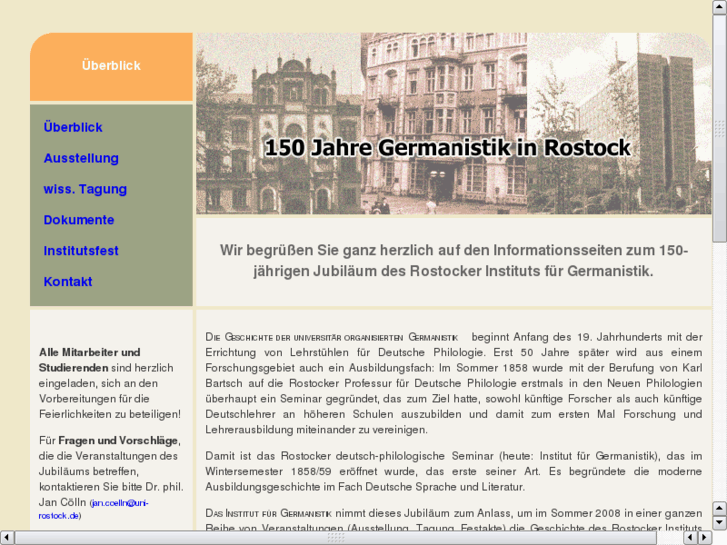Open the wiss. Tagung link
Viewport: 727px width, 545px height.
click(85, 189)
